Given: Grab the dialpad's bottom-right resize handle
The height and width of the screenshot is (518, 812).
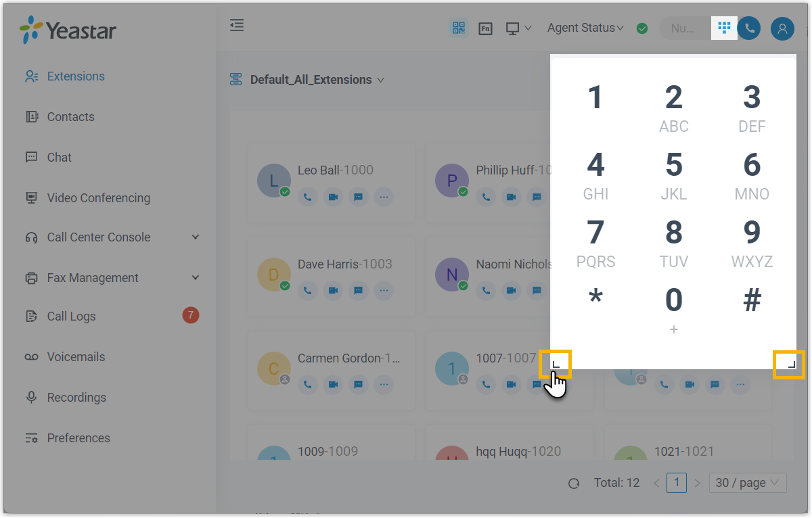Looking at the screenshot, I should point(789,364).
